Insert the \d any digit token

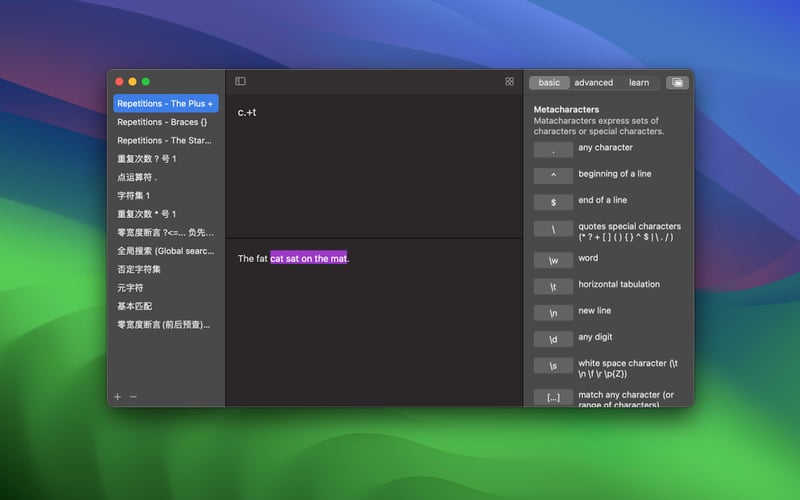click(x=553, y=339)
